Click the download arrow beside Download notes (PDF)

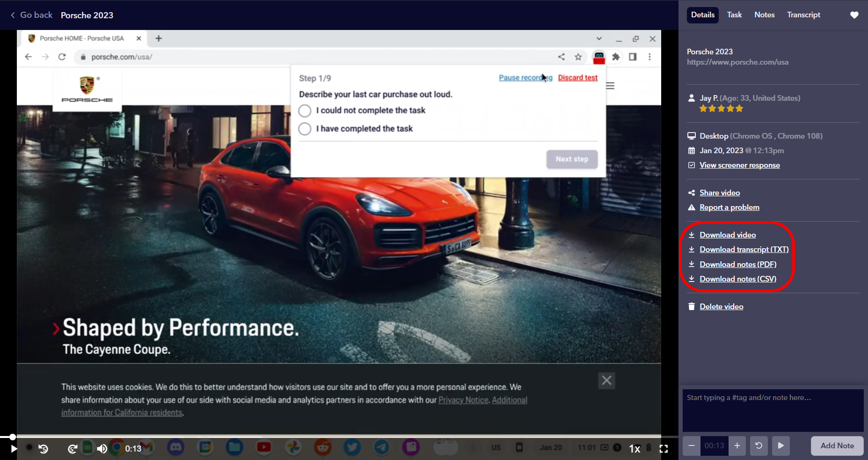(x=692, y=265)
